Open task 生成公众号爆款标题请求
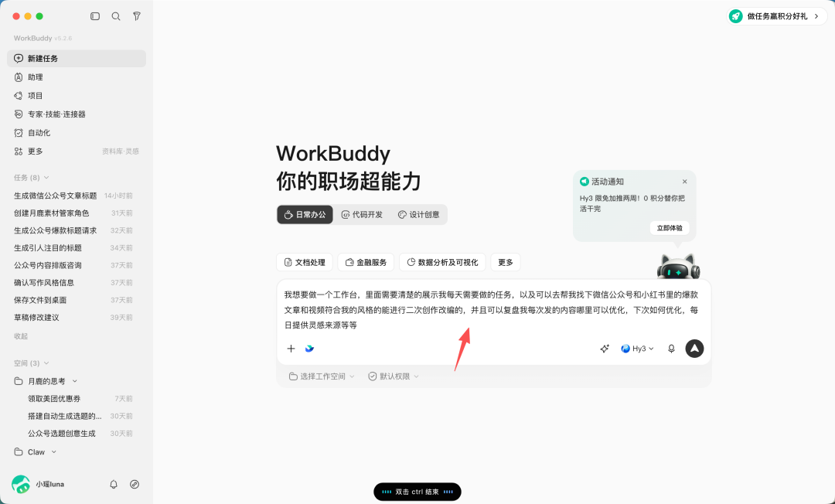The image size is (835, 504). coord(56,231)
